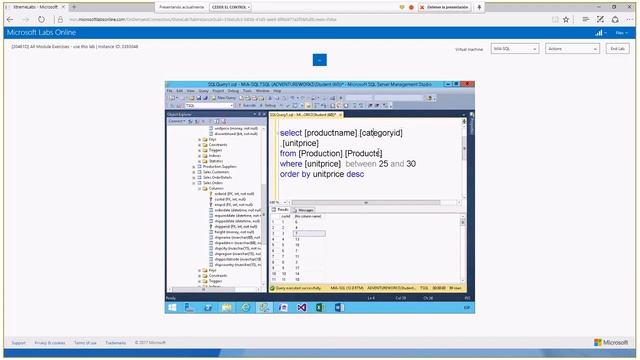Switch to the Messages tab
Screen dimensions: 640x360
303,210
